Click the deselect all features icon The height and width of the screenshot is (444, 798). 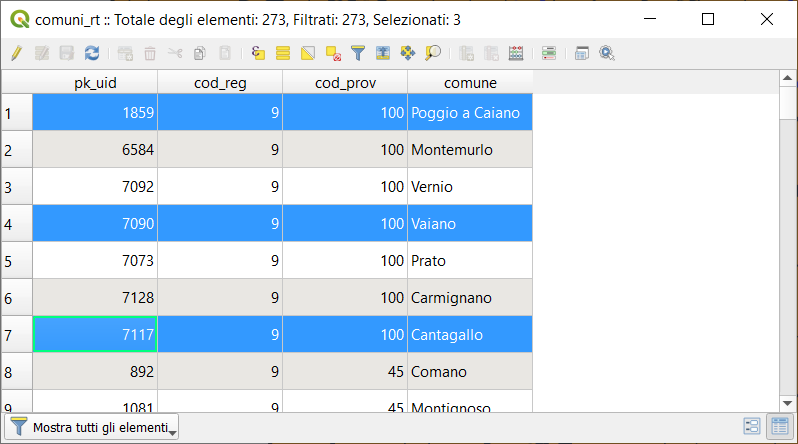point(333,53)
